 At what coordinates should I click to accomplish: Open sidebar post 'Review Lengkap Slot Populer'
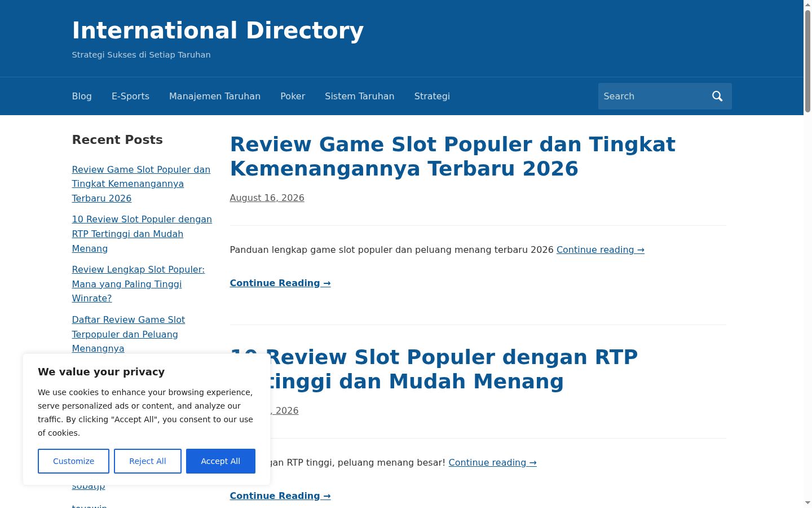click(138, 284)
